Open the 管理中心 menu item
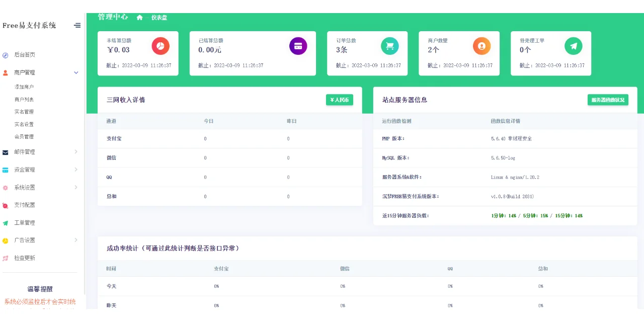The image size is (644, 322). pyautogui.click(x=112, y=17)
